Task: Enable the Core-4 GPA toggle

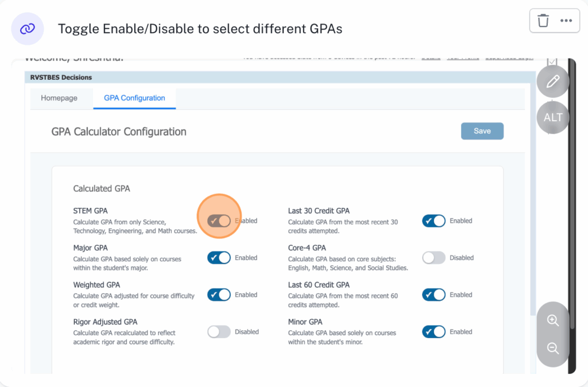Action: [x=434, y=258]
